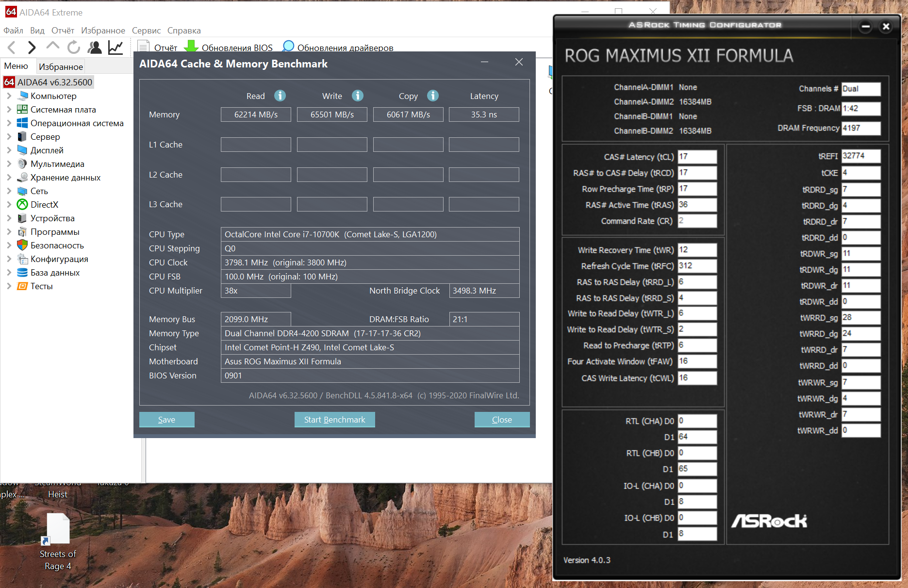908x588 pixels.
Task: Open the Справка menu
Action: [x=184, y=31]
